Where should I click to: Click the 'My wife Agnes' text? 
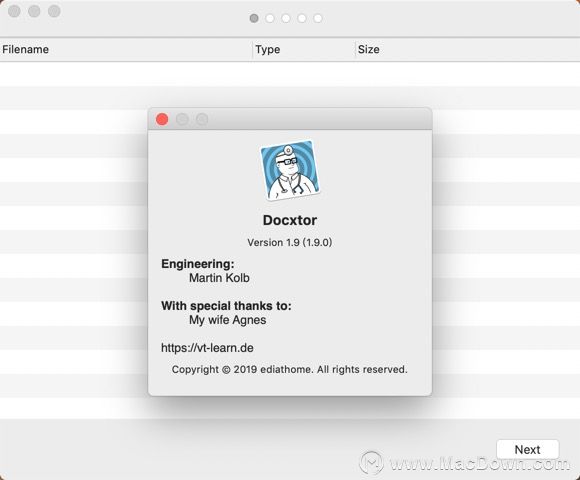(227, 320)
